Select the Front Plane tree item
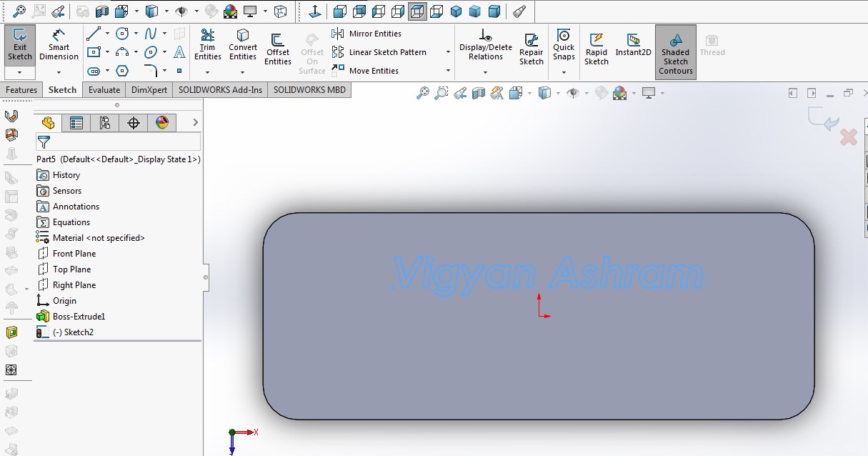The height and width of the screenshot is (456, 868). click(66, 254)
